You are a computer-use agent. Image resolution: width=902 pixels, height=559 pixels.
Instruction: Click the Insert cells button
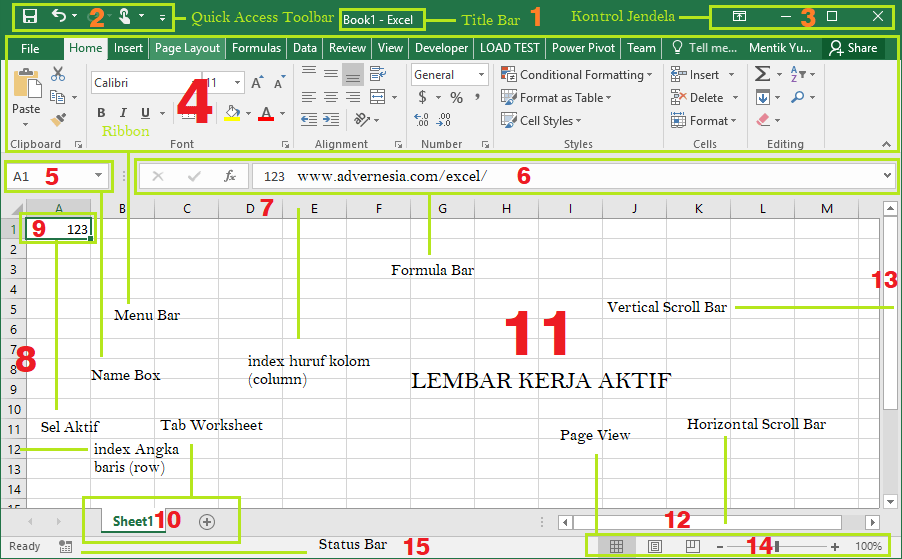click(703, 75)
